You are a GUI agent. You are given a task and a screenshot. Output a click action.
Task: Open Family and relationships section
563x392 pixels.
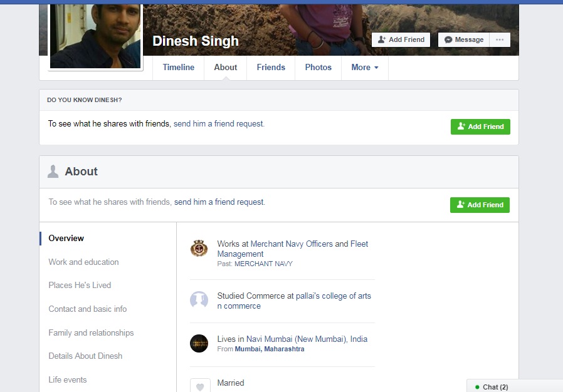click(x=91, y=333)
